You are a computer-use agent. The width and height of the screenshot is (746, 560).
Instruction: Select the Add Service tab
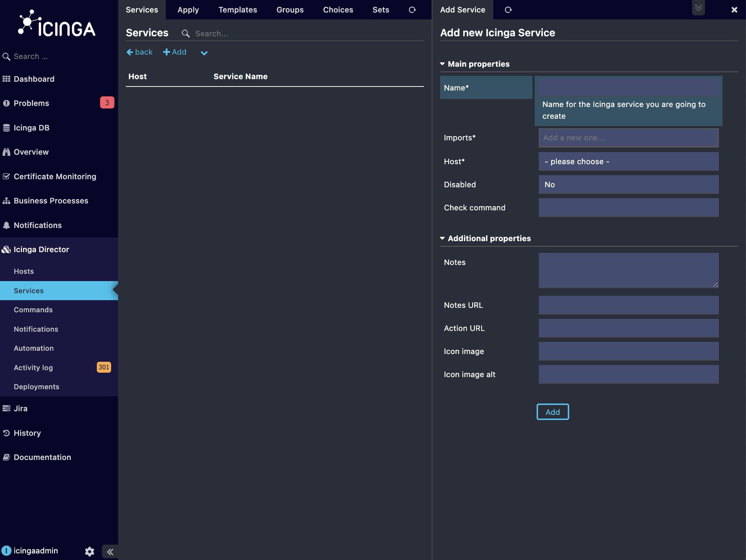coord(463,10)
